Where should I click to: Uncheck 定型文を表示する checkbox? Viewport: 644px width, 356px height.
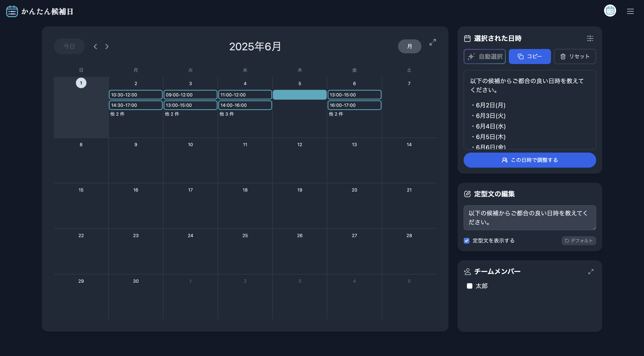click(x=466, y=241)
